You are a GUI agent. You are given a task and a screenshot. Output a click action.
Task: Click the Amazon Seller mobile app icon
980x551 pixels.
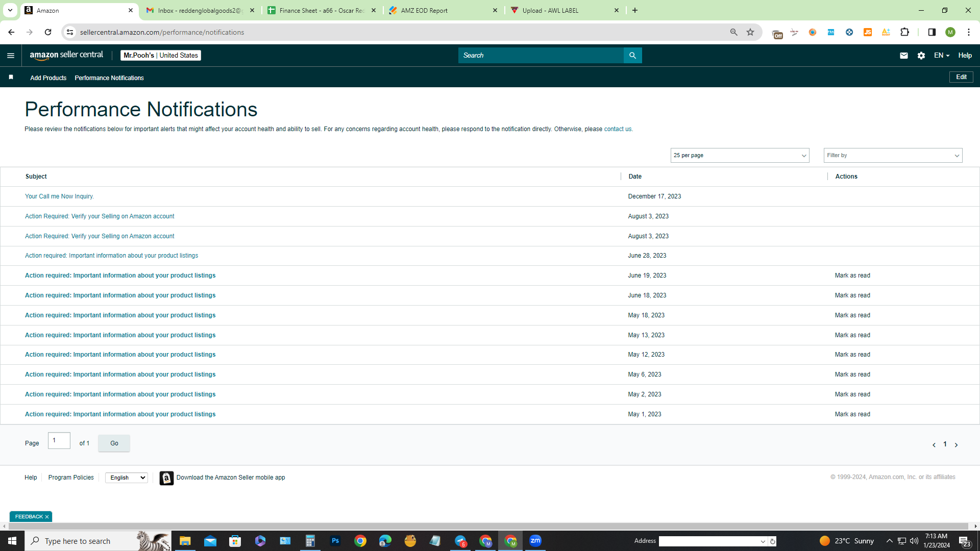(166, 478)
